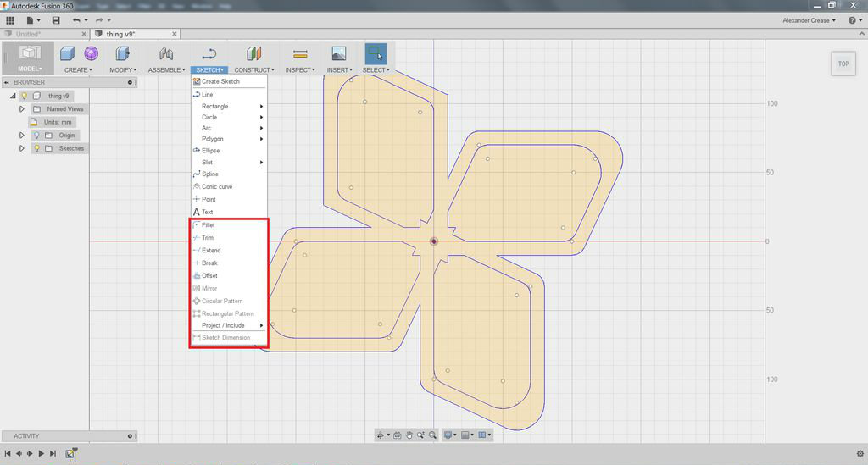Select Ellipse in Sketch menu

[229, 151]
